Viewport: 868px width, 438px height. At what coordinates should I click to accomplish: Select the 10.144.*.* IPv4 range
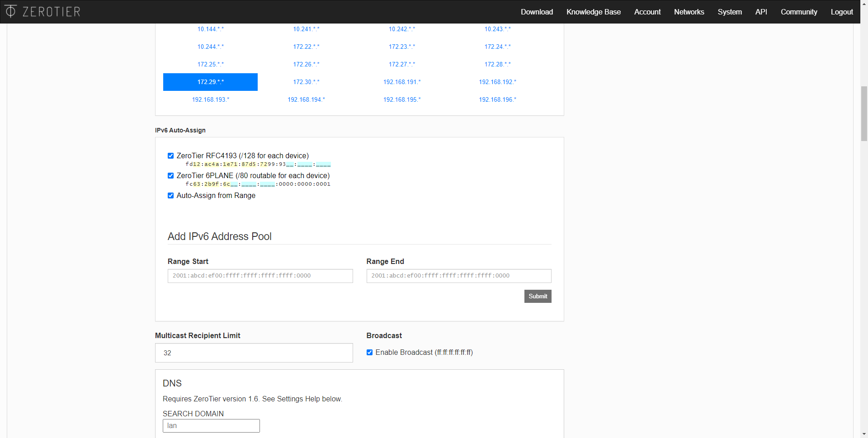tap(210, 29)
